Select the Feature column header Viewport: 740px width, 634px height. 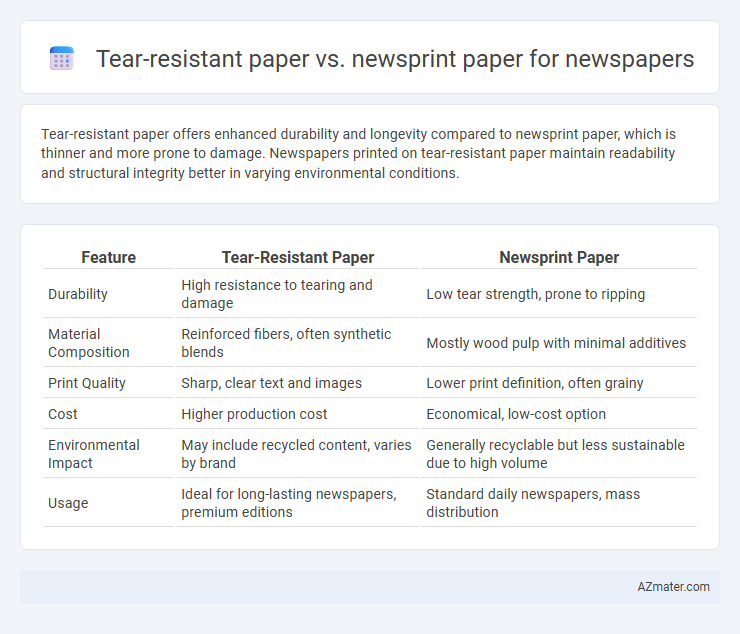click(109, 257)
